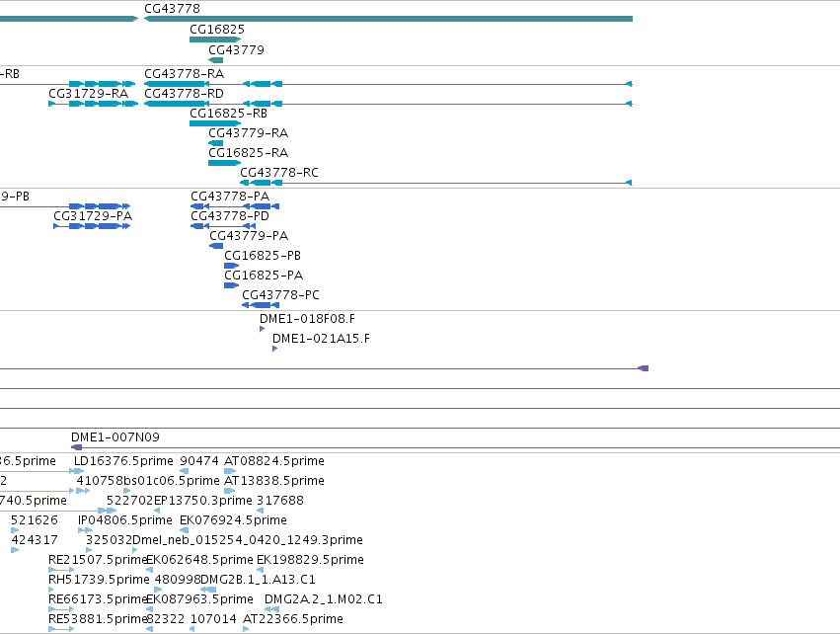Click EST label LD16376.5prime
This screenshot has width=840, height=634.
[x=123, y=461]
